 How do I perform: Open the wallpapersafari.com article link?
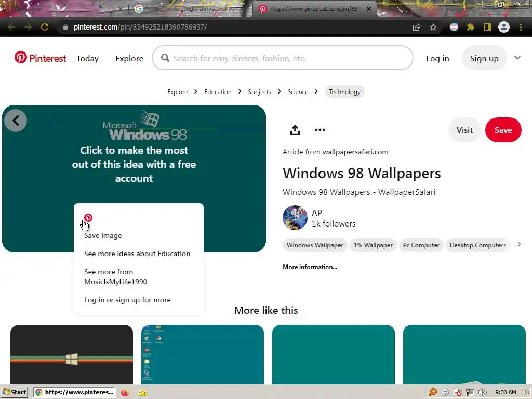[355, 152]
